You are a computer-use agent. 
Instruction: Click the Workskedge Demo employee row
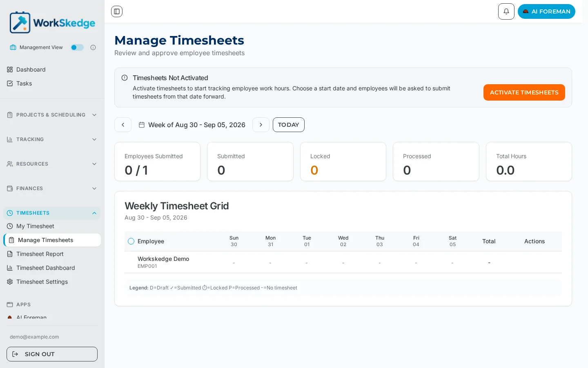pyautogui.click(x=343, y=262)
